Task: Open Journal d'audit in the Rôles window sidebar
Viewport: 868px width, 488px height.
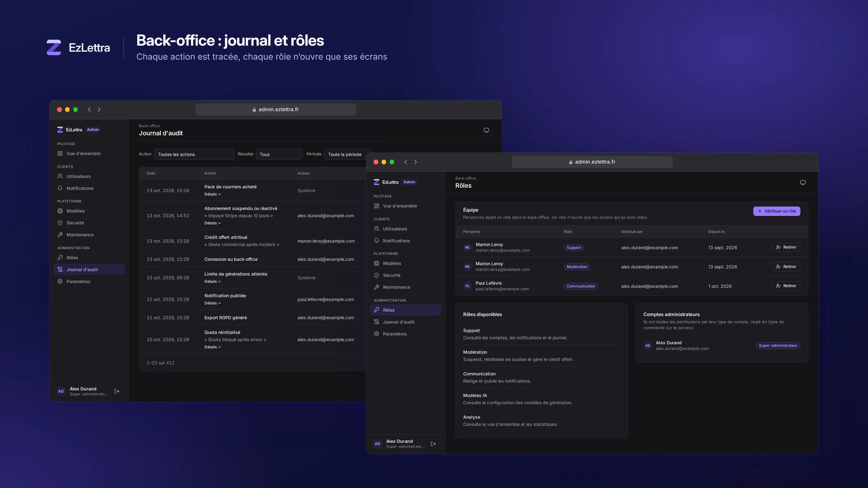Action: [x=406, y=322]
